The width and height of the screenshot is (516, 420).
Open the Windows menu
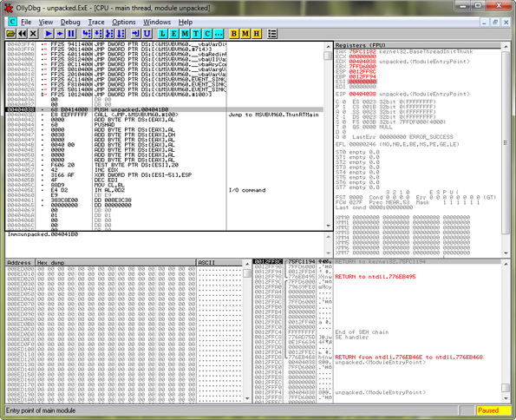157,22
